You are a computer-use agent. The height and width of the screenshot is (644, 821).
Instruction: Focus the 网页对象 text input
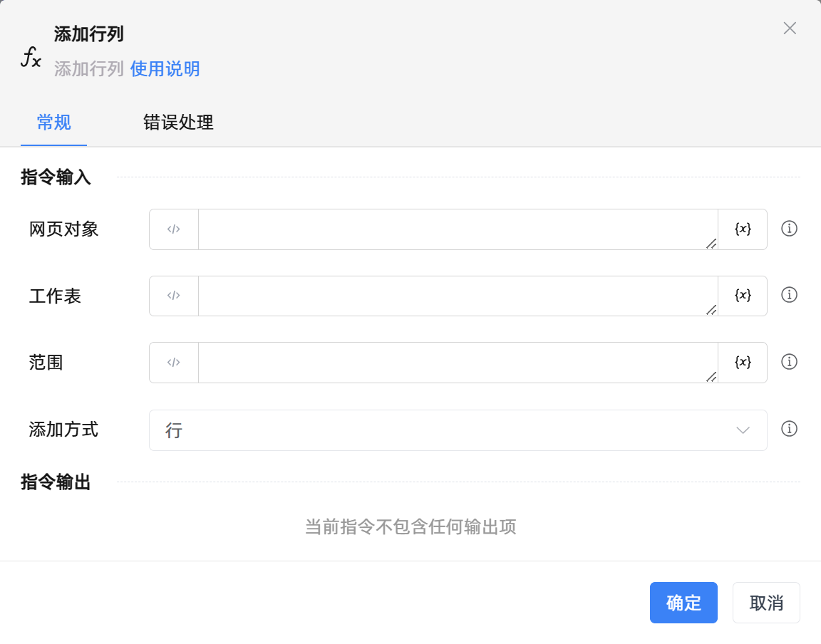[458, 229]
